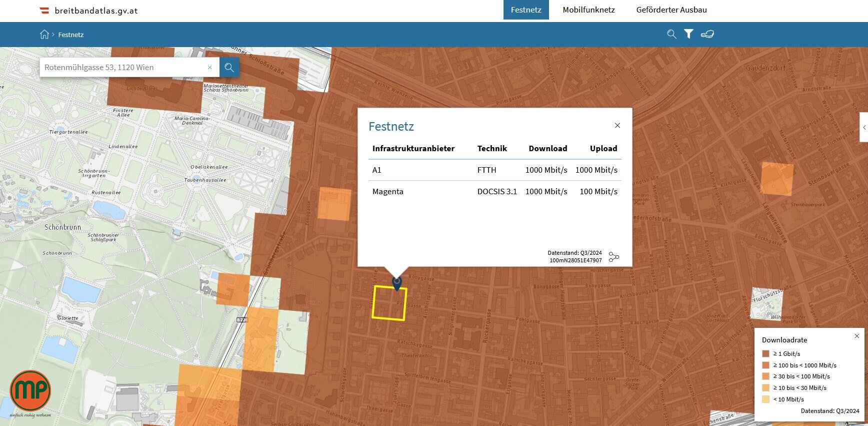Close the Downloadrate legend
868x426 pixels.
pos(856,336)
